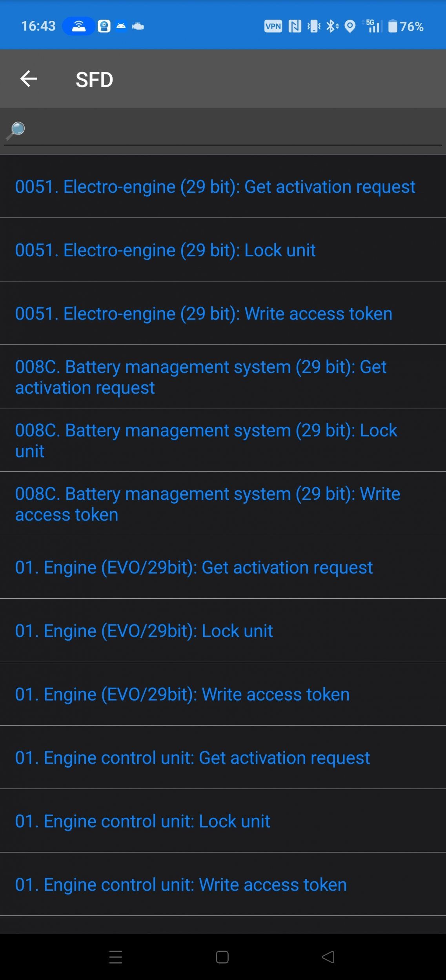Open 008C Battery management Get activation request
Screen dimensions: 446x980
click(201, 377)
